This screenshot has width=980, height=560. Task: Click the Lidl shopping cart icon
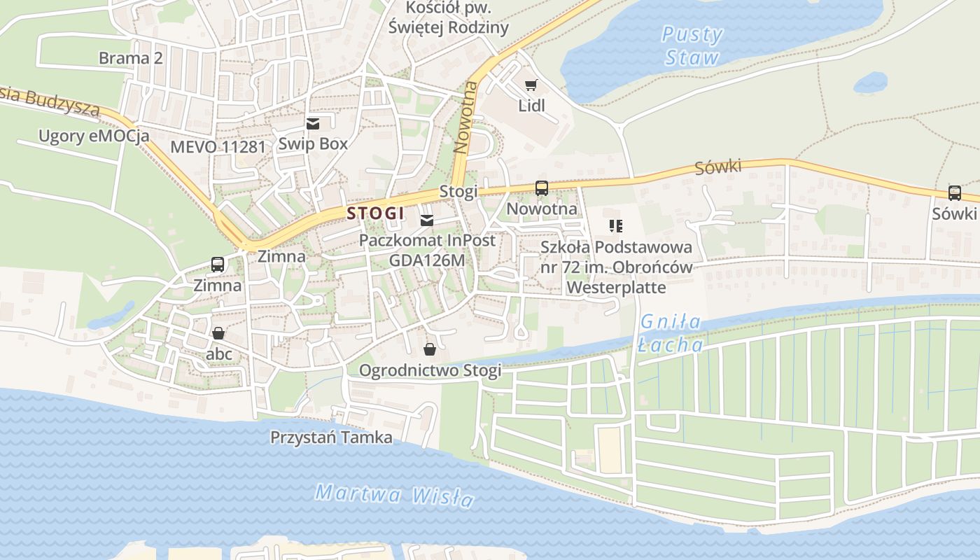tap(531, 85)
